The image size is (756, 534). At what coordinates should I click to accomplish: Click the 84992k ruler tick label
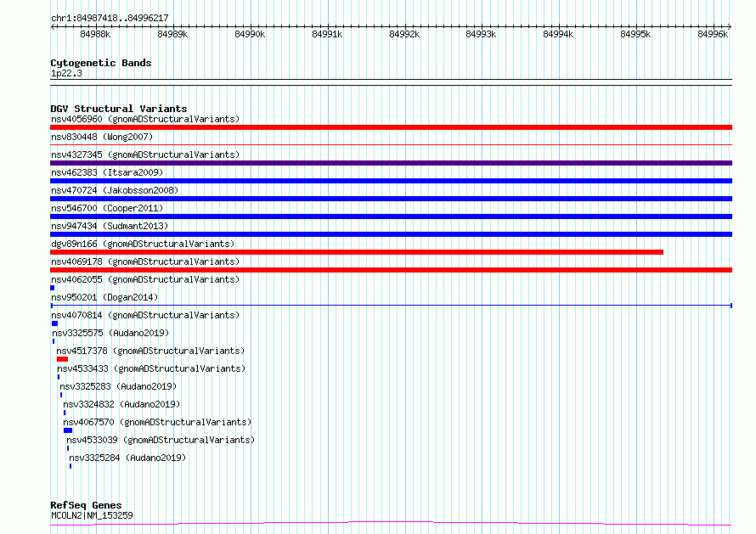pos(404,34)
